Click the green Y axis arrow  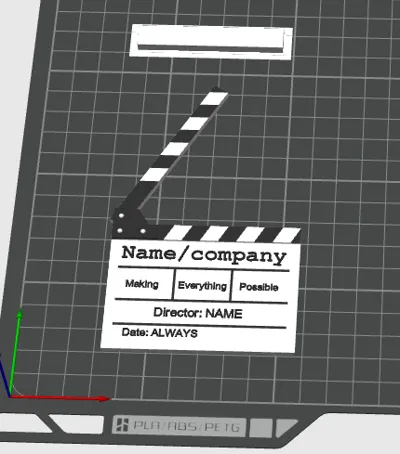pos(15,352)
